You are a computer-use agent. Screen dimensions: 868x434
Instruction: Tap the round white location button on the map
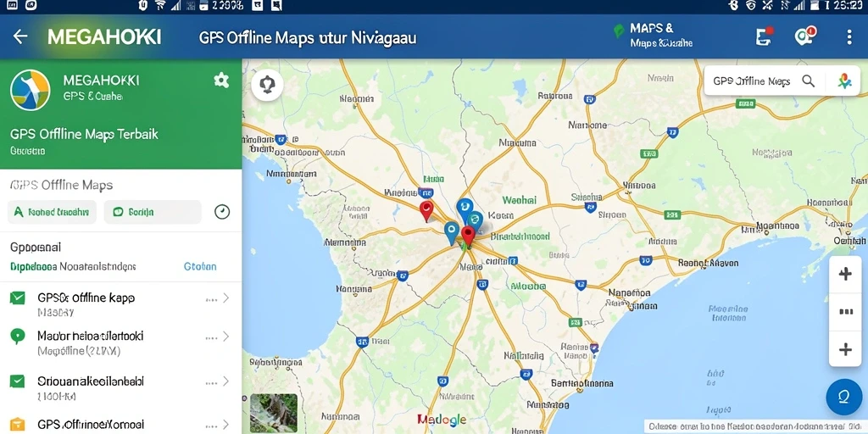[267, 86]
